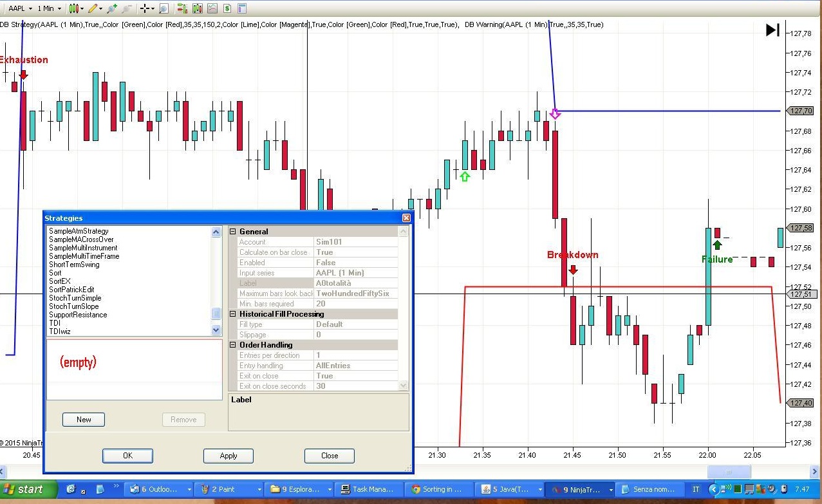Screen dimensions: 822x504
Task: Open the indicators icon
Action: (212, 8)
